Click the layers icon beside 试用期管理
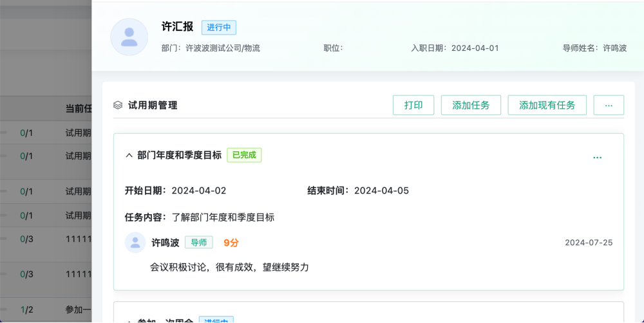Viewport: 644px width, 323px height. 118,105
